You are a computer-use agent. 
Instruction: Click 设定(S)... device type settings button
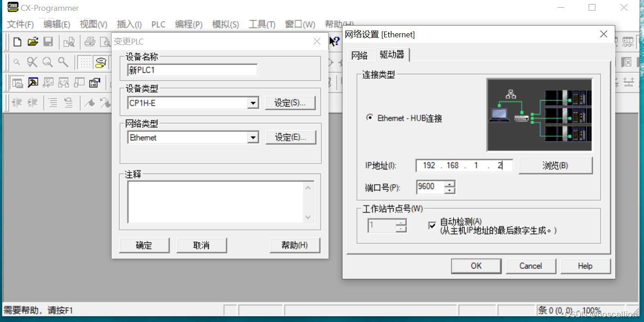click(290, 103)
